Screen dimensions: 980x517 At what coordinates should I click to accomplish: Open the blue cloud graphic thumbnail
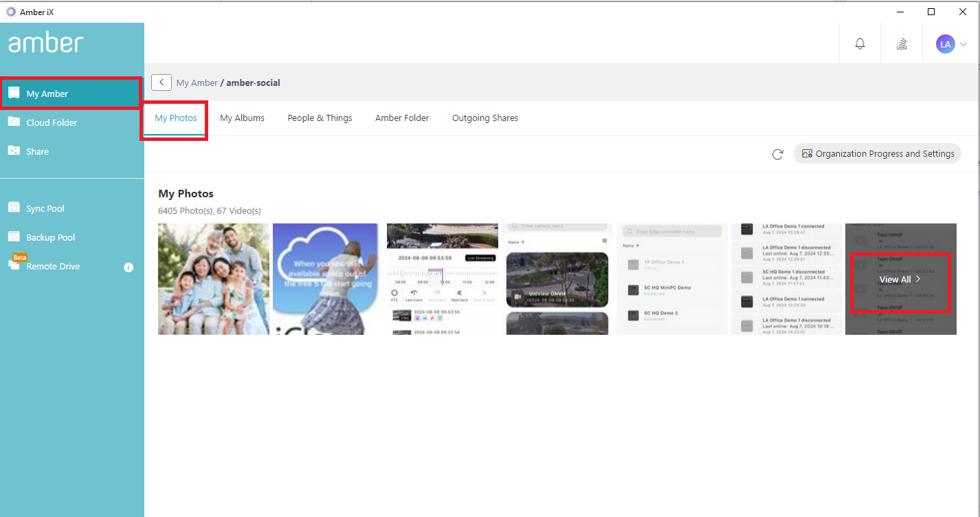point(328,279)
